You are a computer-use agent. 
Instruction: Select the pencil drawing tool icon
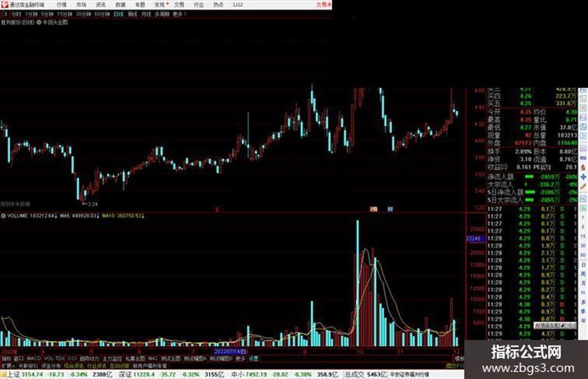(583, 186)
